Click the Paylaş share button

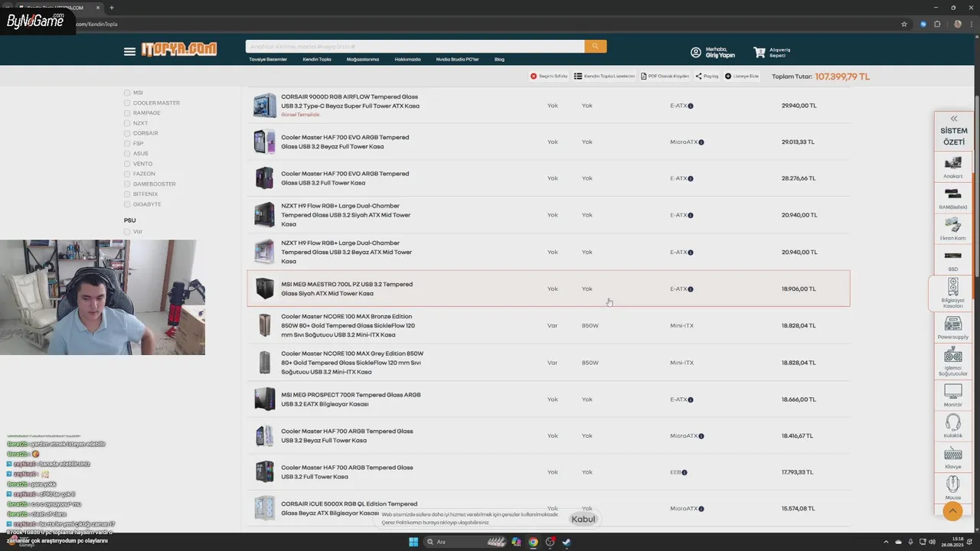[x=707, y=77]
